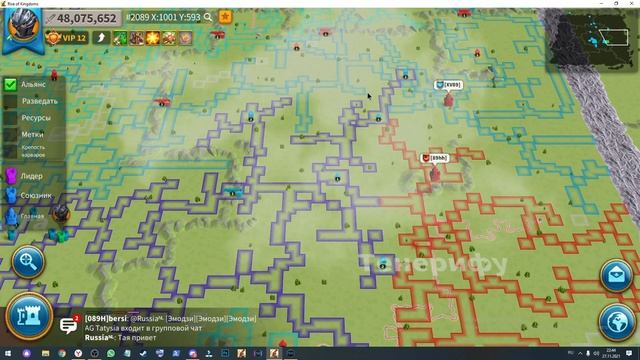Click the [KV89] alliance flag label
This screenshot has width=640, height=360.
448,85
